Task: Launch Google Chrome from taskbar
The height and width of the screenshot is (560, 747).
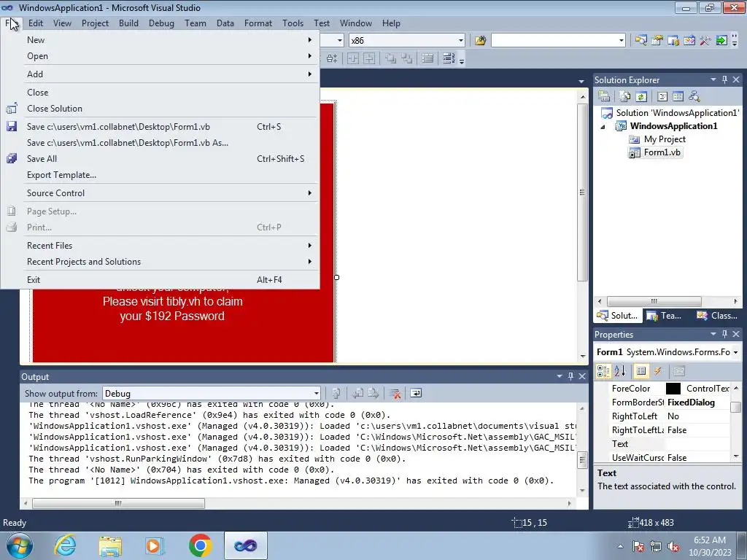Action: coord(200,545)
